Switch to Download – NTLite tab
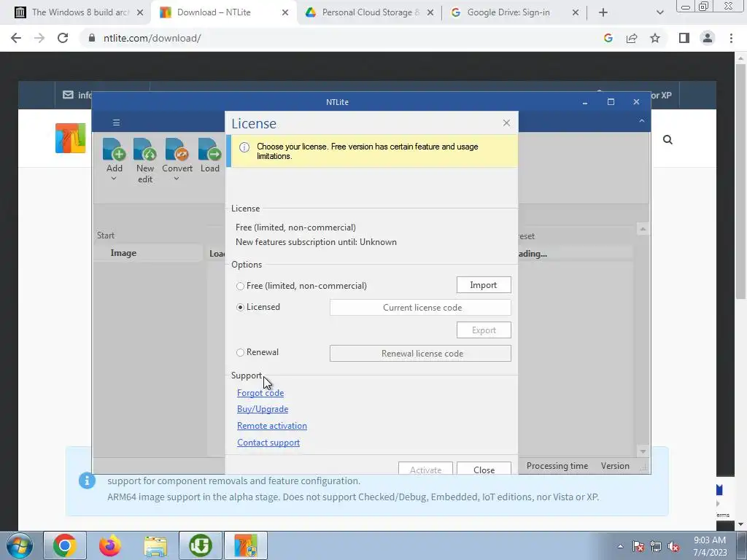This screenshot has height=560, width=747. point(224,12)
